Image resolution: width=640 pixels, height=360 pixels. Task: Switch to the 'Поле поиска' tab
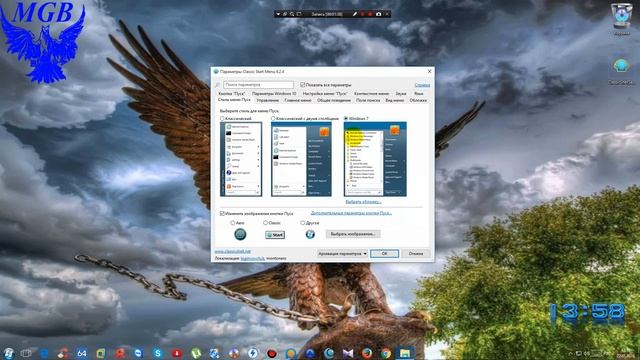tap(368, 100)
